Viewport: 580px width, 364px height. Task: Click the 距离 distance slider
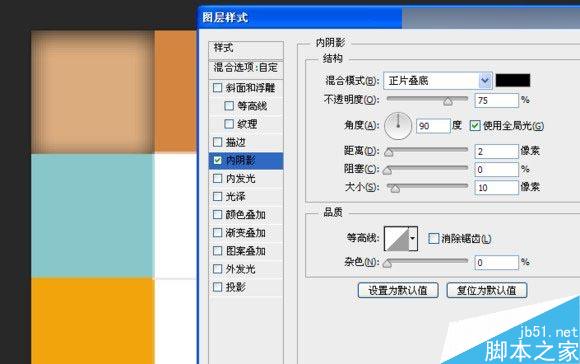coord(427,151)
